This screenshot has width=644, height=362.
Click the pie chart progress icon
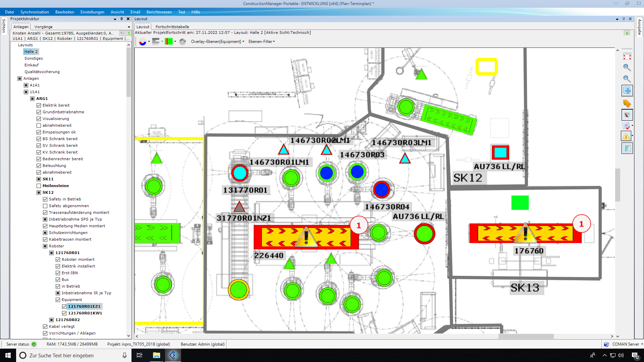click(143, 42)
